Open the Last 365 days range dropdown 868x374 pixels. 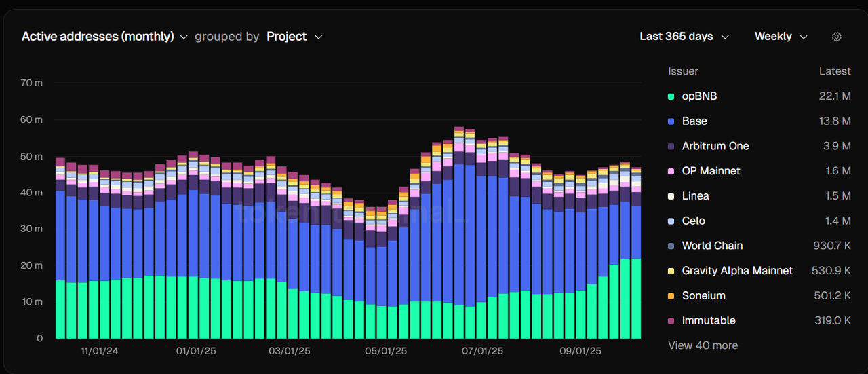pyautogui.click(x=684, y=36)
